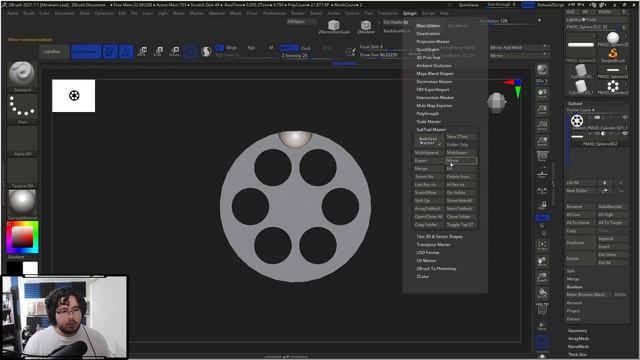Expand the Geometry section

pyautogui.click(x=578, y=331)
